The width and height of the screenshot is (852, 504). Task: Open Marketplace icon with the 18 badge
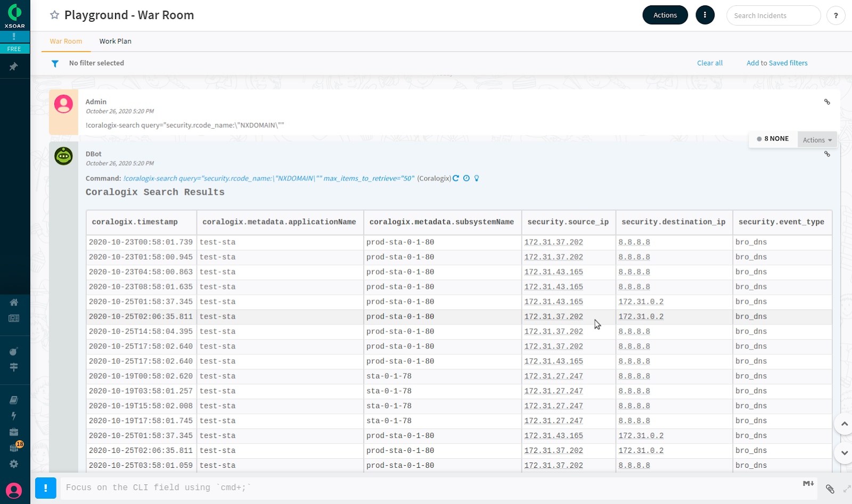(15, 447)
